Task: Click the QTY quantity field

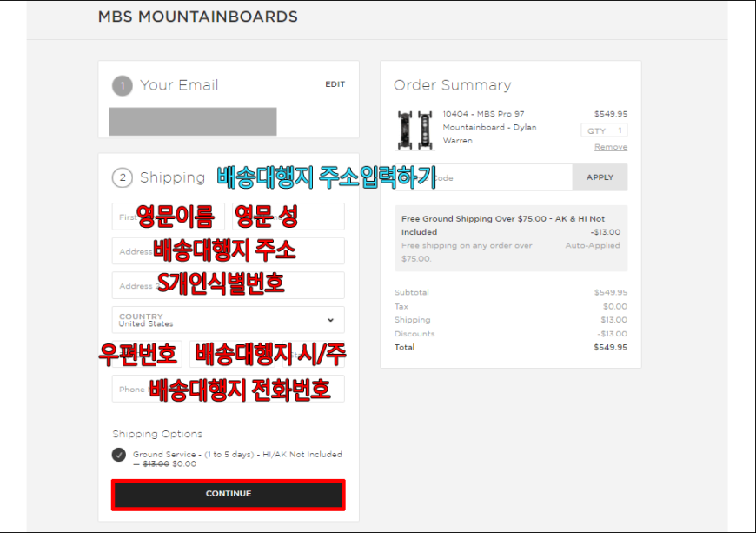Action: 604,130
